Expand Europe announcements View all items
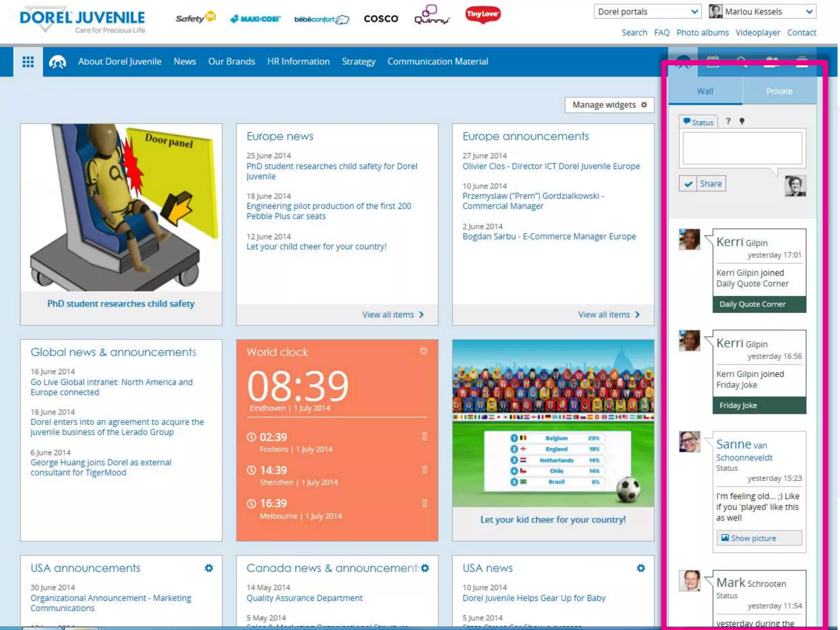Image resolution: width=840 pixels, height=630 pixels. [x=609, y=315]
